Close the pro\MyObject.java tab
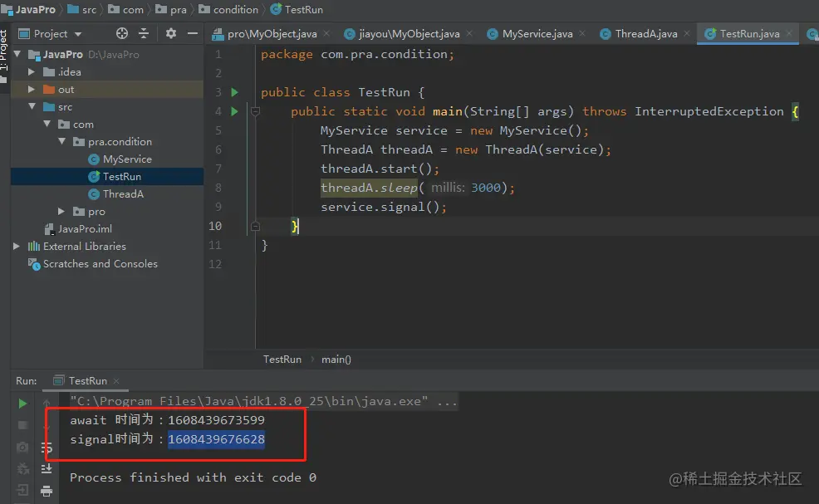 point(326,33)
